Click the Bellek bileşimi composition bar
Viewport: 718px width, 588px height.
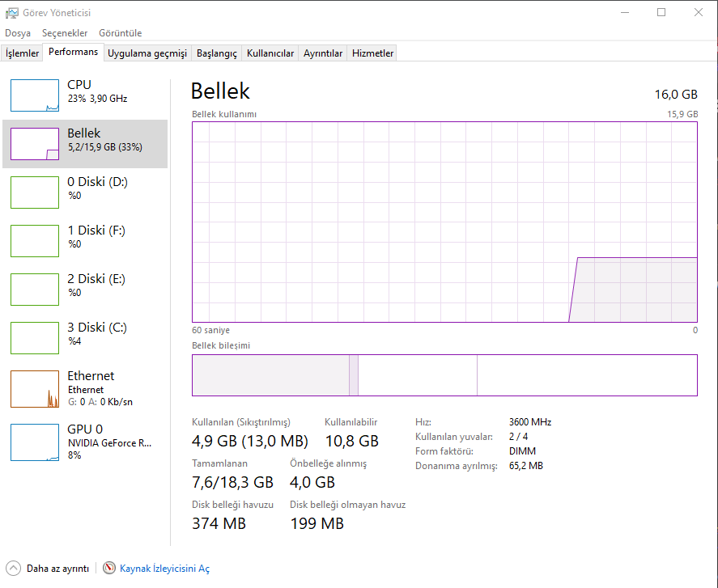coord(444,375)
